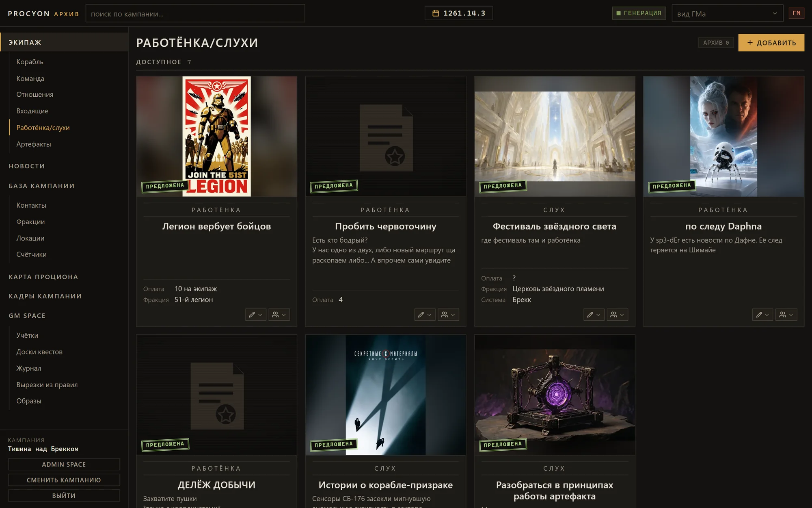Click the ГМ badge in top right
This screenshot has height=508, width=812.
point(796,13)
